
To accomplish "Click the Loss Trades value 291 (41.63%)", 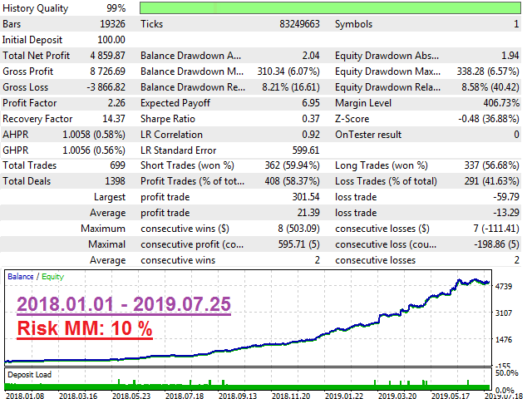I will tap(491, 181).
